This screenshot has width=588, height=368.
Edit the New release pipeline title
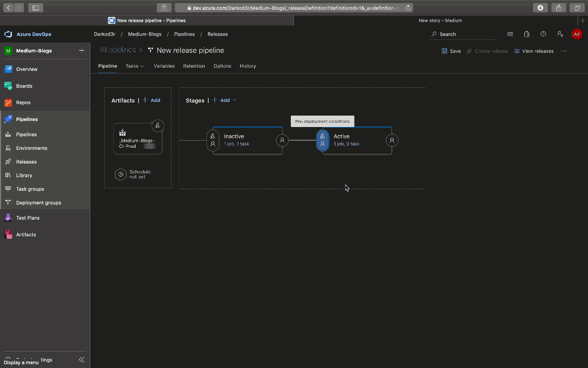pyautogui.click(x=190, y=50)
